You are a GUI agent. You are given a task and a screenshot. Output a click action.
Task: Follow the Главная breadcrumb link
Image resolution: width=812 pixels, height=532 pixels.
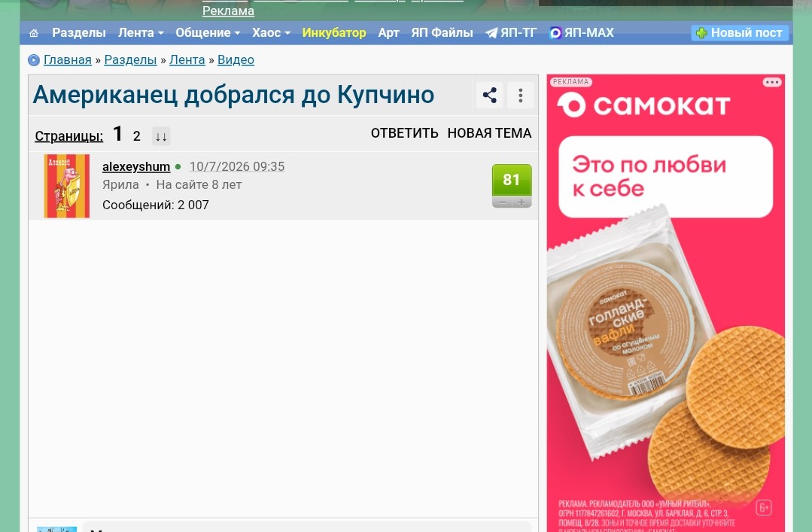[x=67, y=59]
